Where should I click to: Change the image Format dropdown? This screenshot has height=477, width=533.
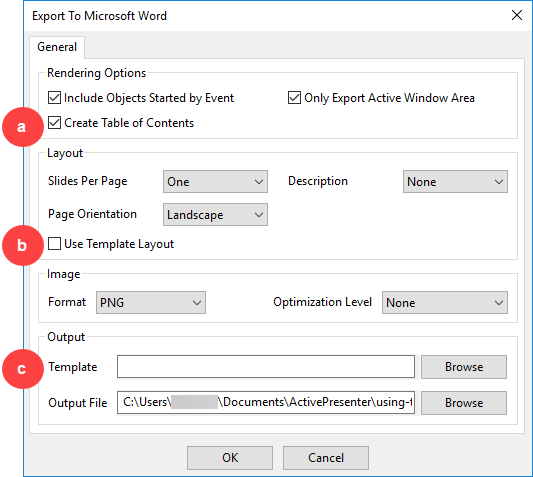click(151, 302)
